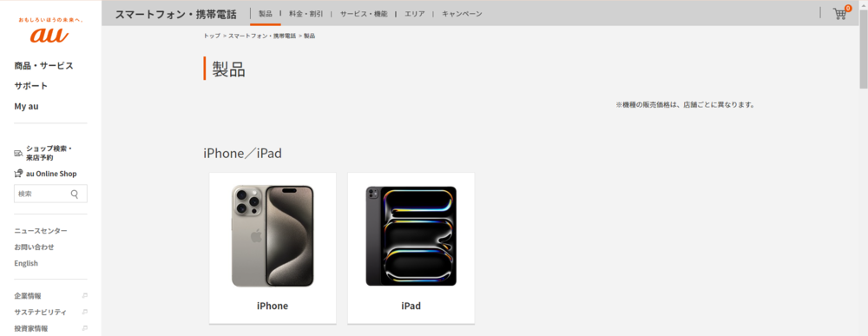Open the キャンペーン menu item
868x336 pixels.
[462, 14]
